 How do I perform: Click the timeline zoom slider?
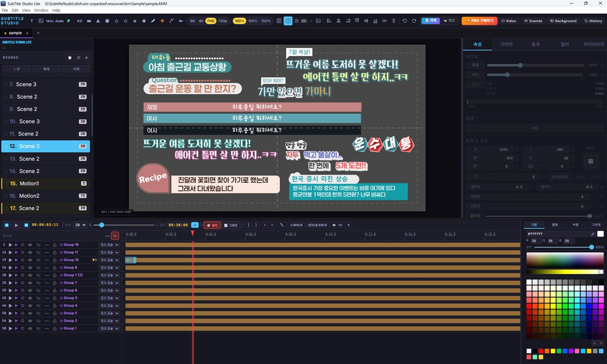click(x=125, y=225)
